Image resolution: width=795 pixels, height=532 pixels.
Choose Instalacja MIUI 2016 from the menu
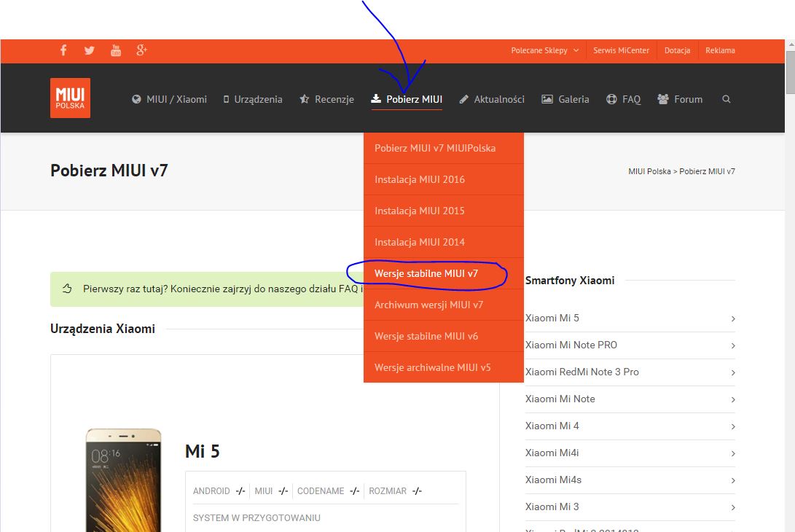coord(420,179)
